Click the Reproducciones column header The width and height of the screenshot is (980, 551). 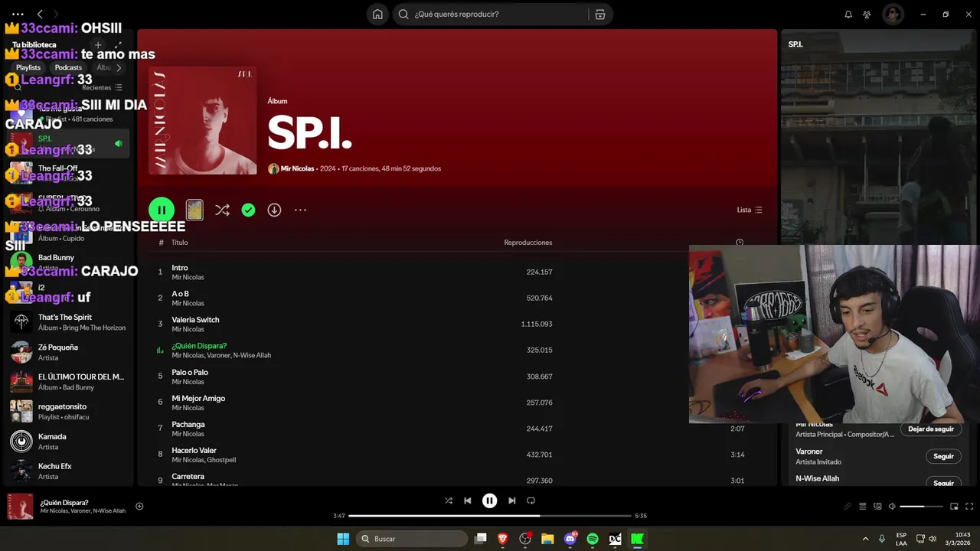(x=528, y=243)
